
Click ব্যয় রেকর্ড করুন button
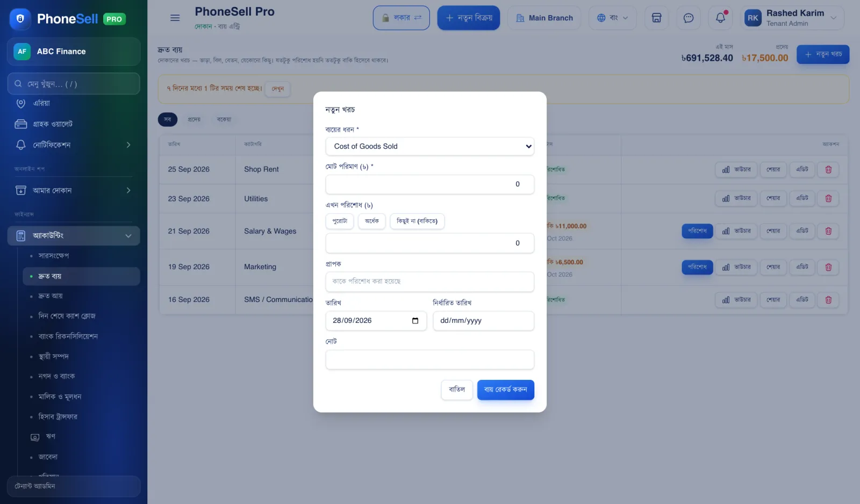click(x=505, y=390)
